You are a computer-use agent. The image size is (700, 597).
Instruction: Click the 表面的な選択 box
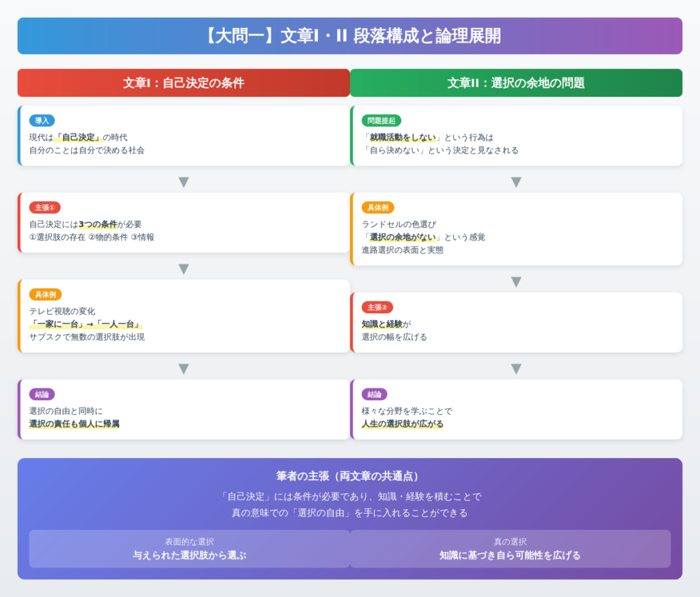[x=189, y=548]
